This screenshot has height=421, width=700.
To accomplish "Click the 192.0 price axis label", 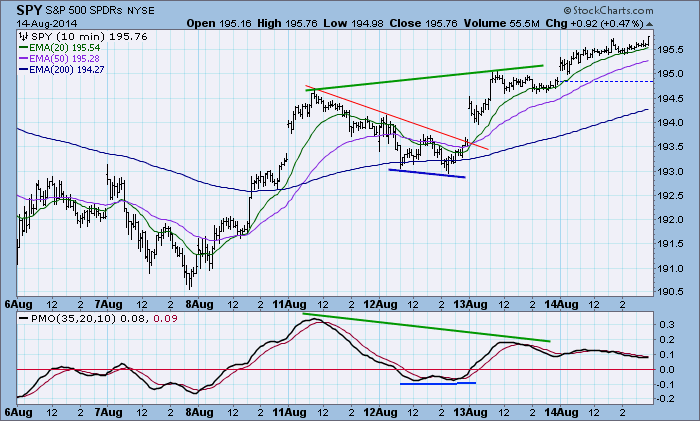I will (670, 220).
